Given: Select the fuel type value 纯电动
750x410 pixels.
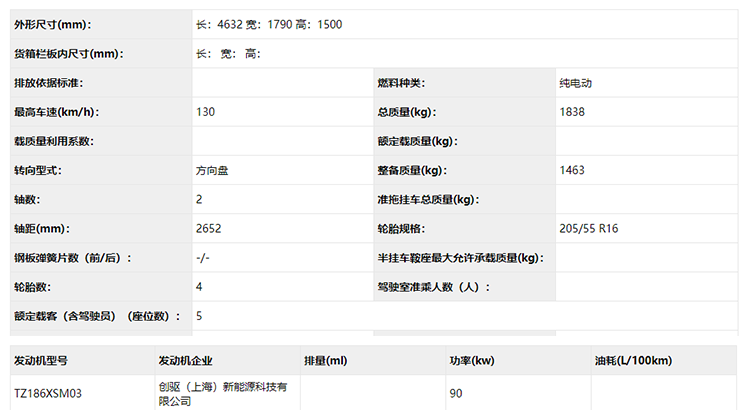Looking at the screenshot, I should click(575, 83).
